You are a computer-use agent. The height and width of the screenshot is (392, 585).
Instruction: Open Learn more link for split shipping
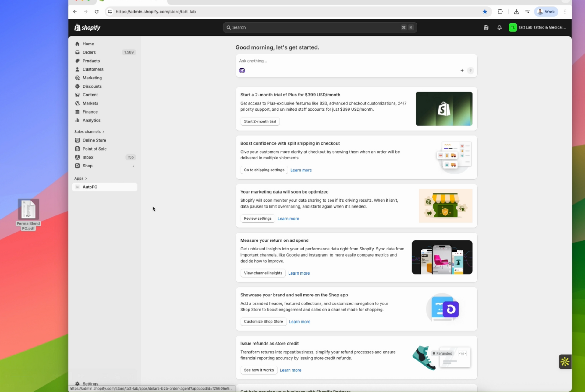click(301, 170)
